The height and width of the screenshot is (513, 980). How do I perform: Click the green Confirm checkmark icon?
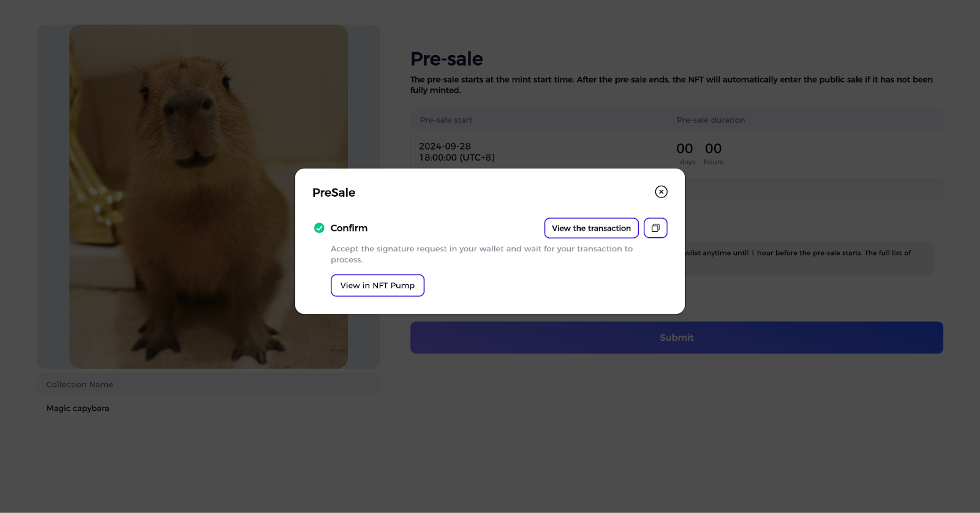319,228
